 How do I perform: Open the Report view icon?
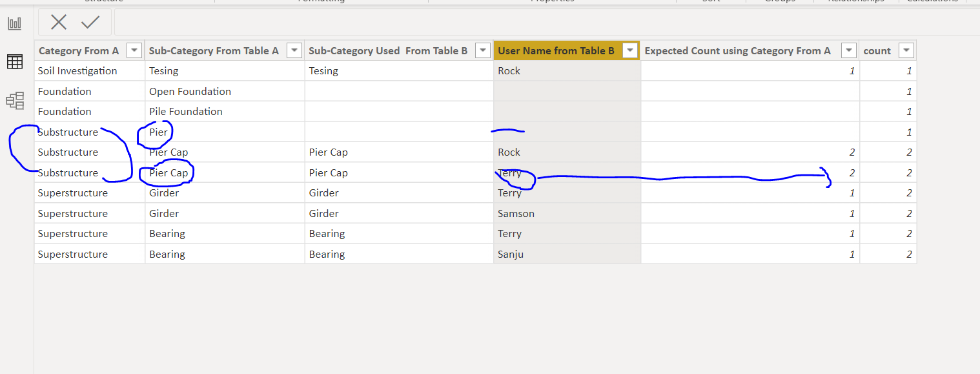pos(14,24)
